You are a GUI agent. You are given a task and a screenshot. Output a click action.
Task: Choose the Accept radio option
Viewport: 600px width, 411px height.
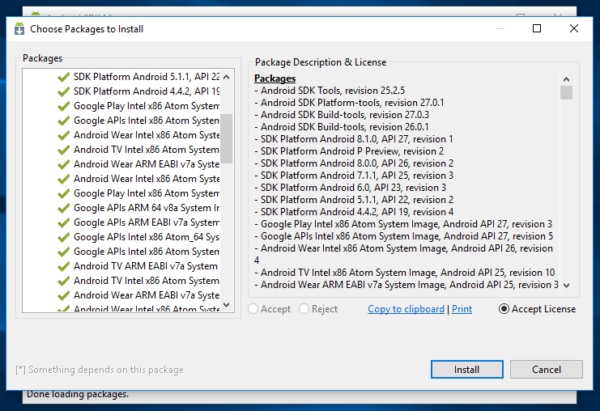point(253,309)
